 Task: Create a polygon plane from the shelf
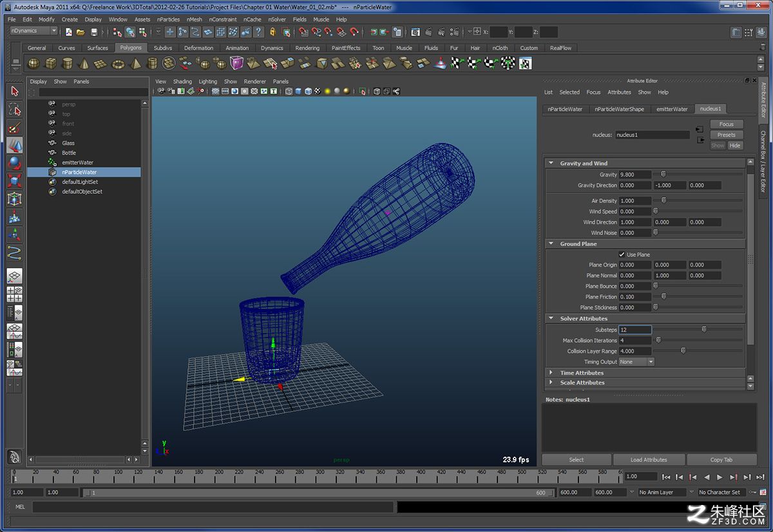pyautogui.click(x=101, y=63)
